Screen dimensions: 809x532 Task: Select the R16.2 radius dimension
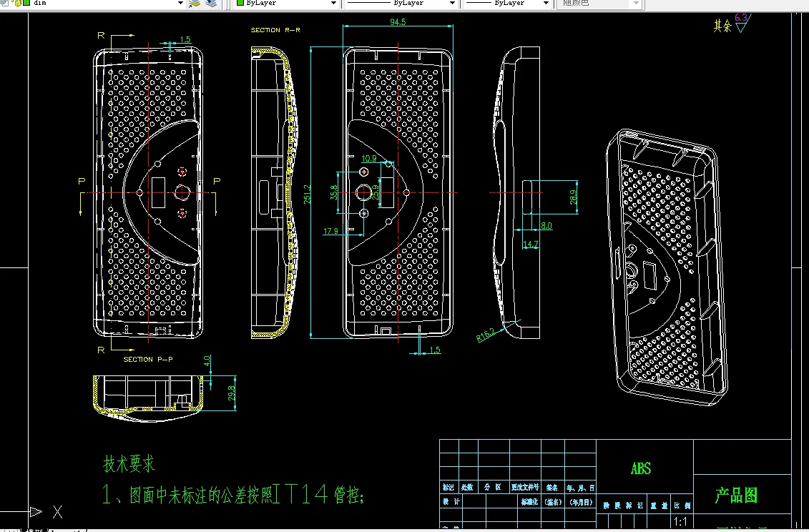tap(485, 335)
